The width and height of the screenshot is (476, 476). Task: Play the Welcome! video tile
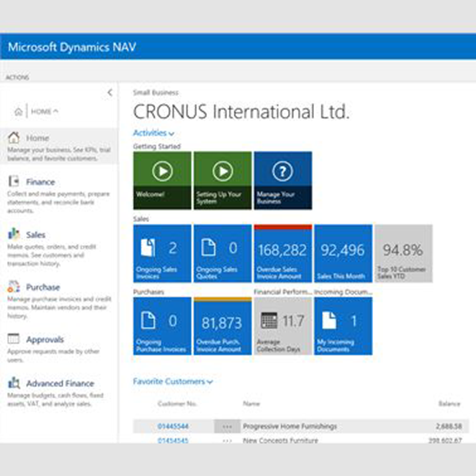162,180
